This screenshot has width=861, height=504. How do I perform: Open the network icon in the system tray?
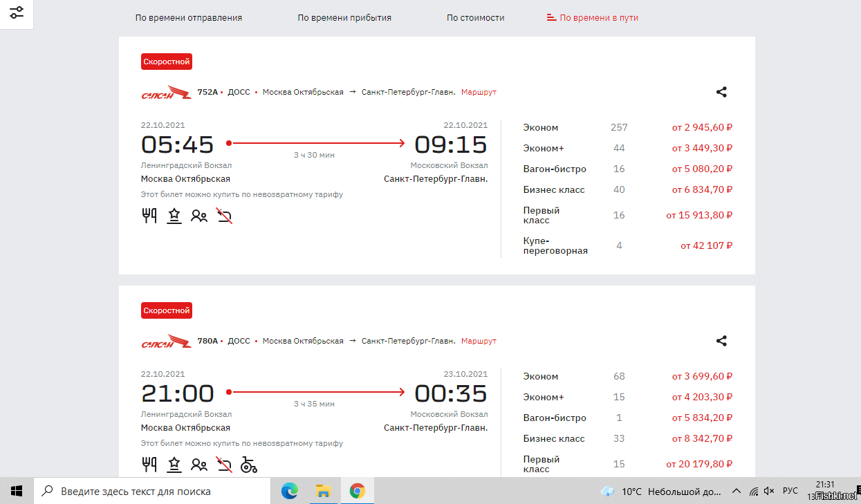pos(753,491)
